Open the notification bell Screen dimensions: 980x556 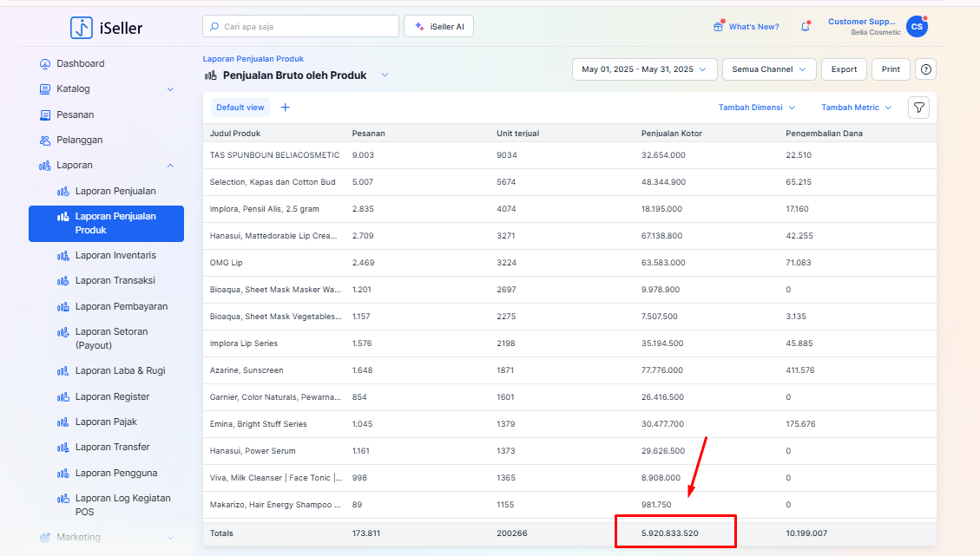(x=805, y=27)
